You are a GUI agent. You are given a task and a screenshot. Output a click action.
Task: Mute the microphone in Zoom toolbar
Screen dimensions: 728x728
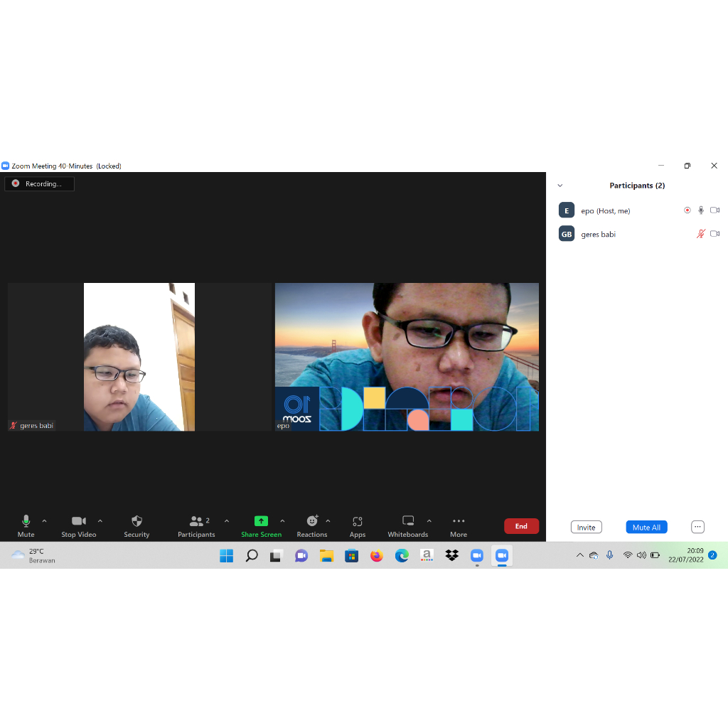pos(26,526)
